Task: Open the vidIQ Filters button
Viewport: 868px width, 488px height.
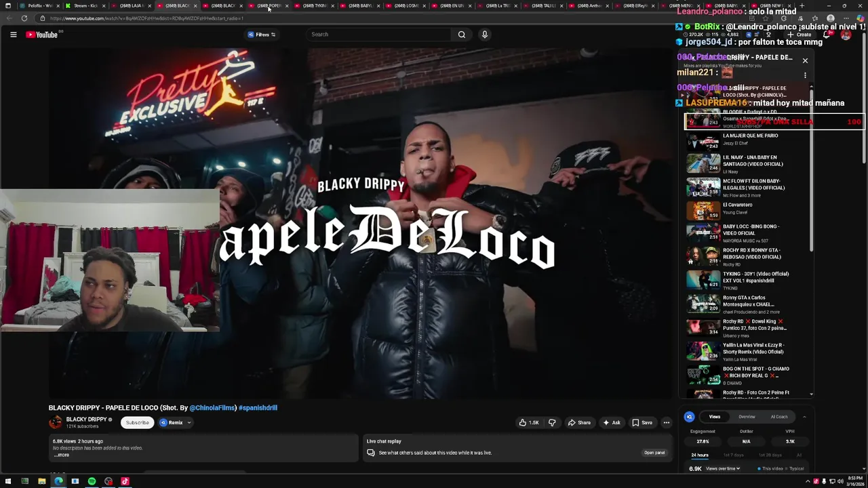Action: 262,35
